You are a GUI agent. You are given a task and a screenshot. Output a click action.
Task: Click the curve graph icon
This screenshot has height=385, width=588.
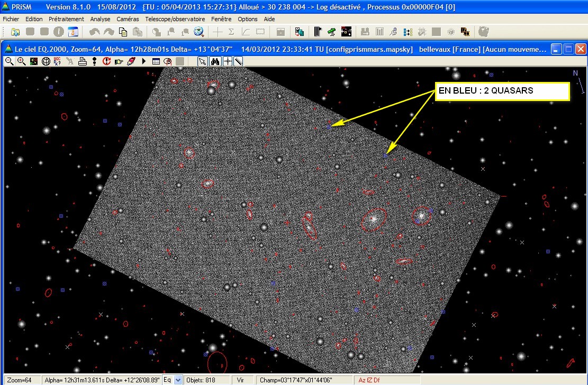(246, 32)
